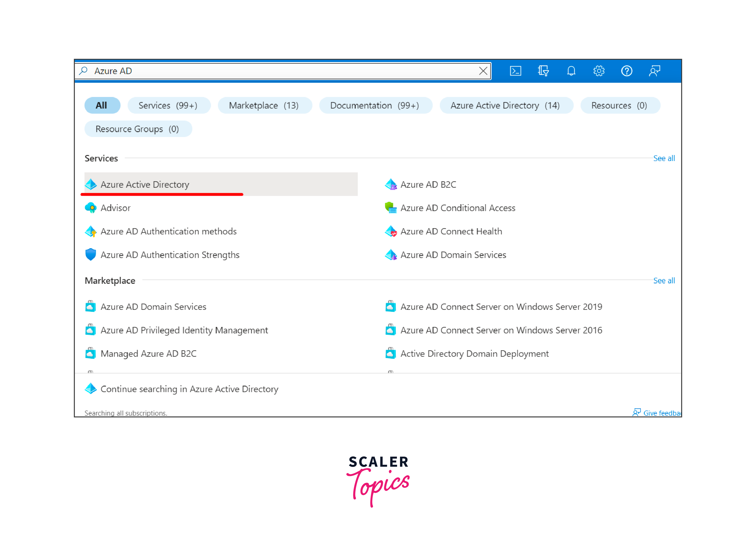This screenshot has height=548, width=756.
Task: Open Cloud Shell from the top bar
Action: click(x=515, y=71)
